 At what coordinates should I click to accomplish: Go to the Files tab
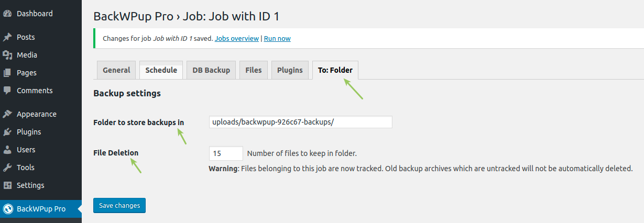(254, 70)
